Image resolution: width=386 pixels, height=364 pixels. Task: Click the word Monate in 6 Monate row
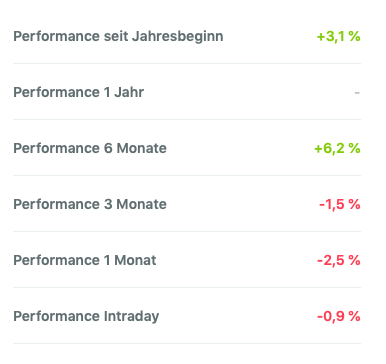point(142,148)
